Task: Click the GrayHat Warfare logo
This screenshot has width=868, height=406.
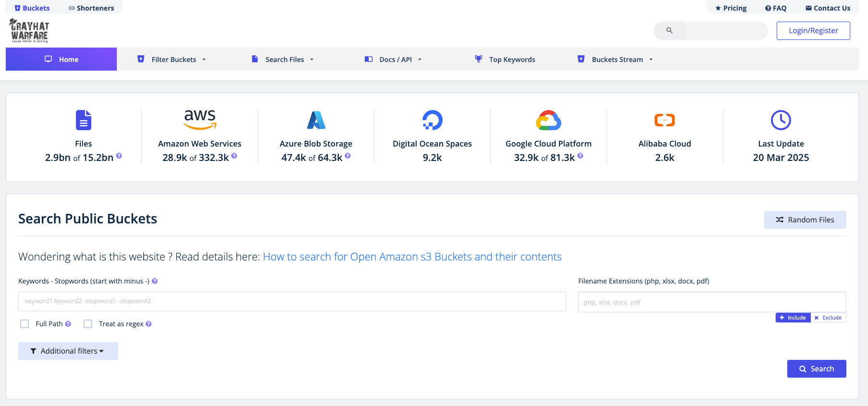Action: click(29, 31)
